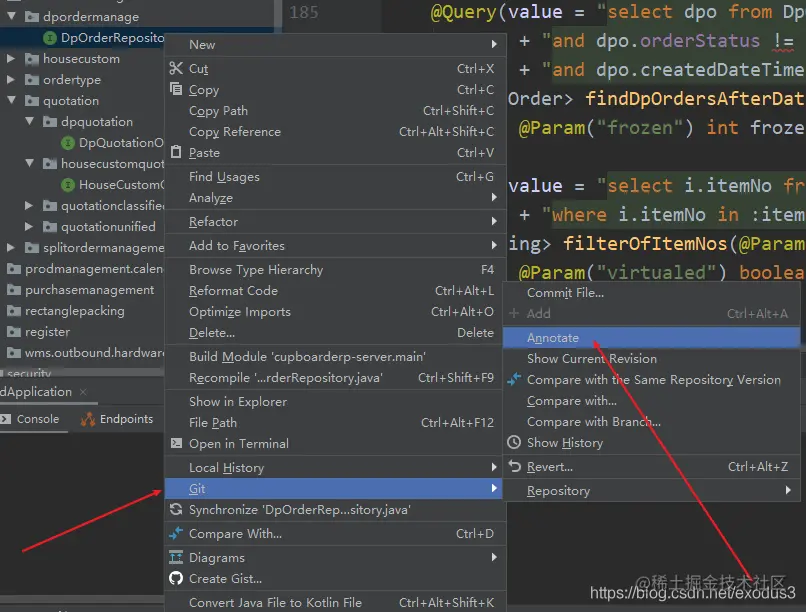Image resolution: width=806 pixels, height=612 pixels.
Task: Select Copy Reference menu entry
Action: point(334,132)
